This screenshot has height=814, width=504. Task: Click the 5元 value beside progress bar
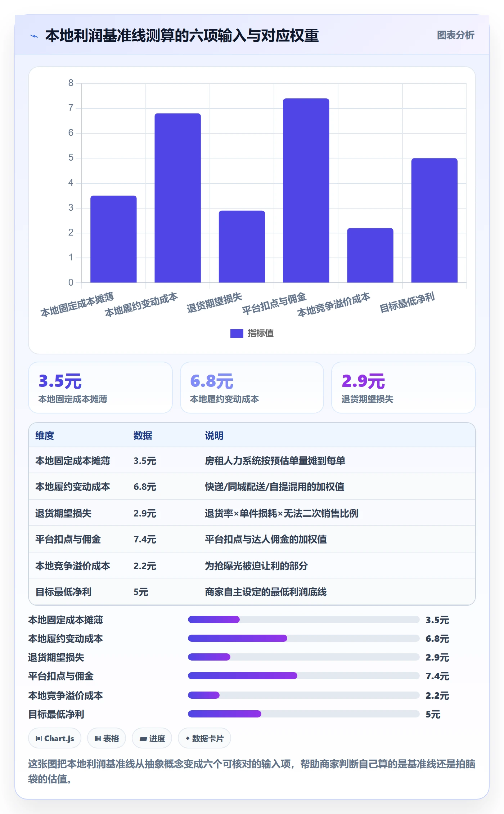point(433,715)
